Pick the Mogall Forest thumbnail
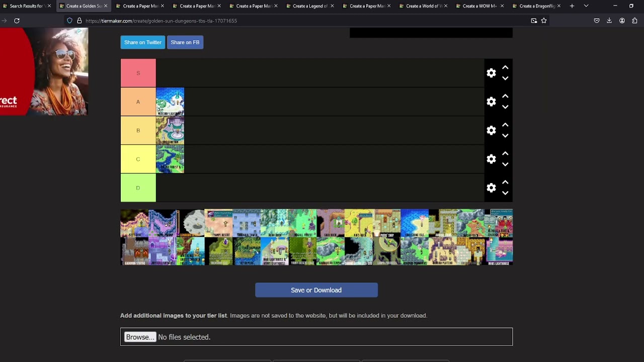 coord(303,223)
